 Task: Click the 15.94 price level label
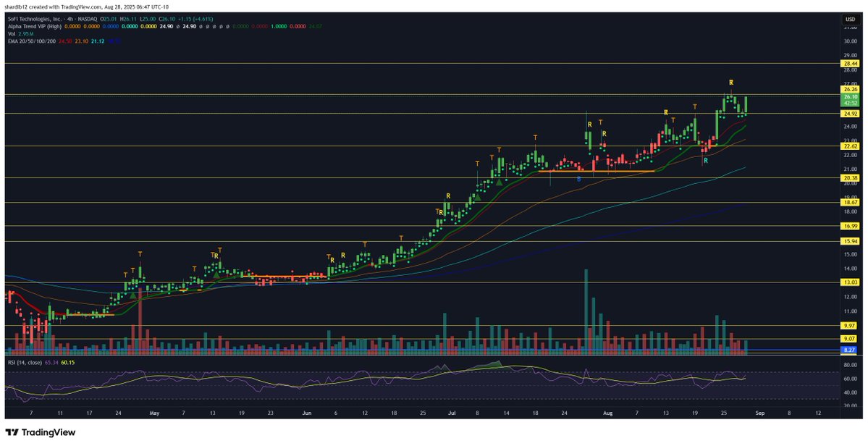[x=850, y=241]
